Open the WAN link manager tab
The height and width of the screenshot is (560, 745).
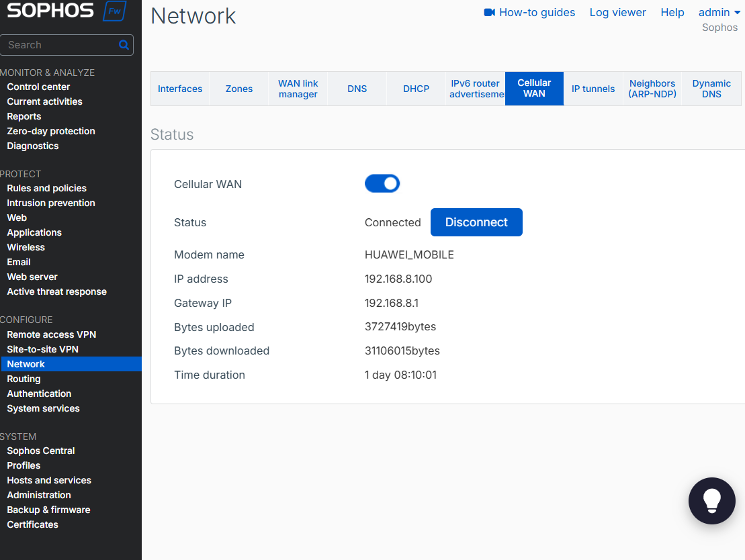click(298, 89)
